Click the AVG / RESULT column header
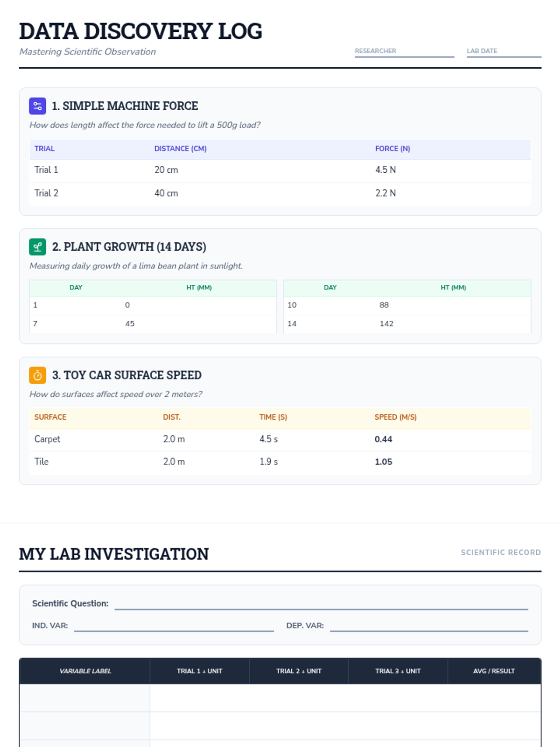The width and height of the screenshot is (560, 747). point(494,671)
